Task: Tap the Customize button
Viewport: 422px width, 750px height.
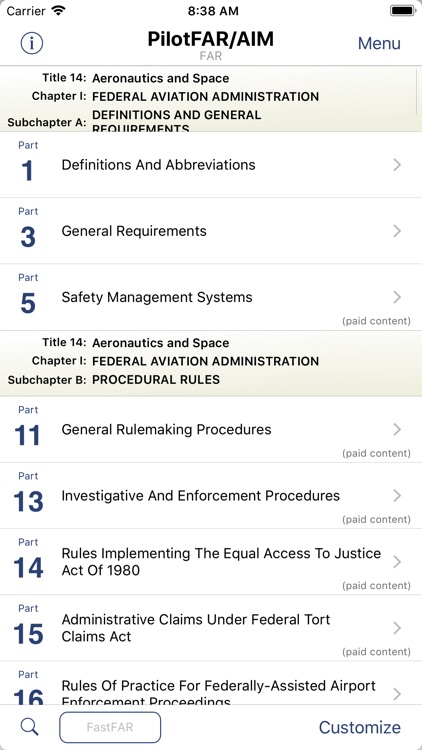Action: tap(360, 727)
